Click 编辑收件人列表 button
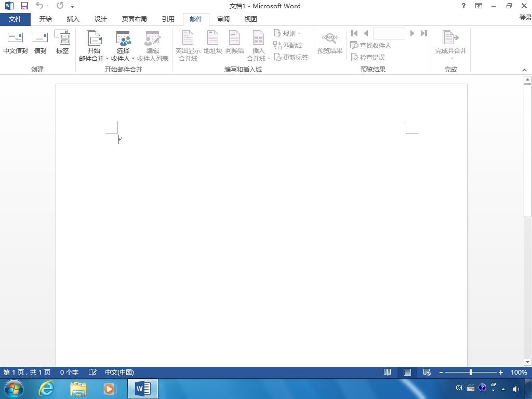The height and width of the screenshot is (399, 532). click(153, 46)
